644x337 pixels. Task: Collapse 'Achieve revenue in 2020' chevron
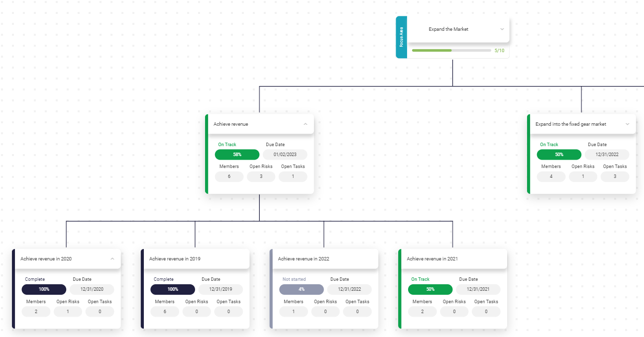tap(112, 259)
